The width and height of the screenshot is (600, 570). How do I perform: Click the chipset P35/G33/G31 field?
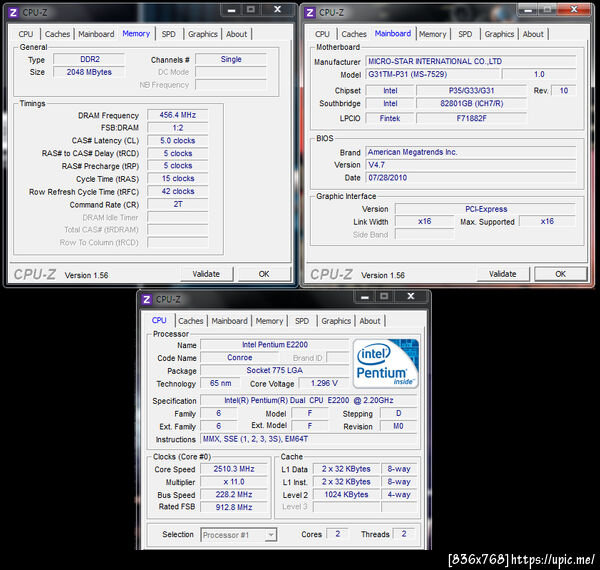(471, 91)
